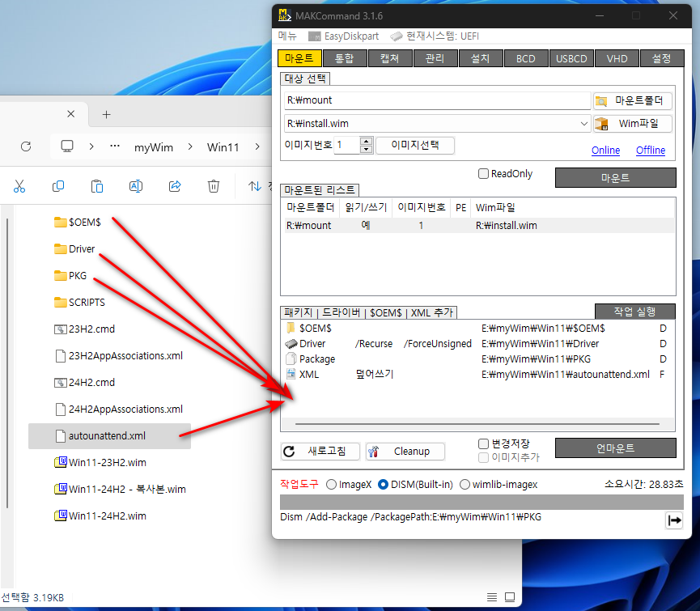The image size is (700, 611).
Task: Click the 마운트 mount button
Action: [x=616, y=177]
